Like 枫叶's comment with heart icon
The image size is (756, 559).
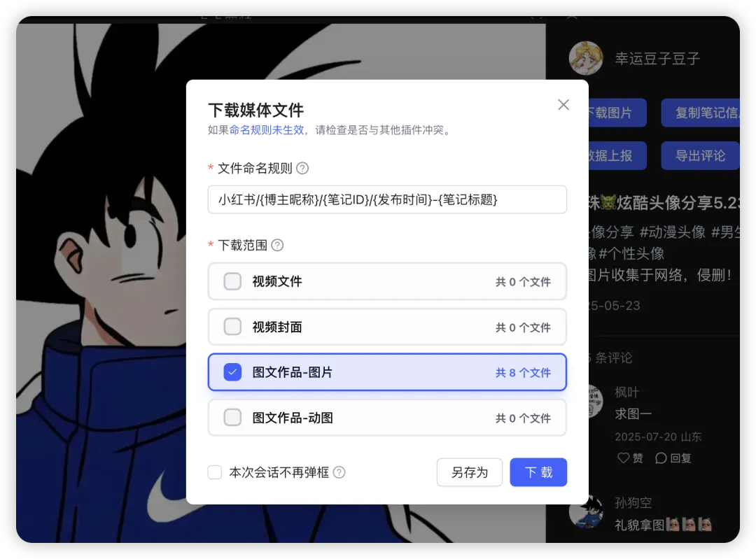click(624, 458)
